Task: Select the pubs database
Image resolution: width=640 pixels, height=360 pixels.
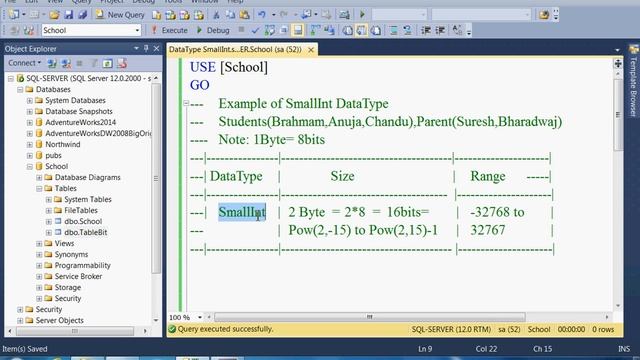Action: click(x=53, y=156)
